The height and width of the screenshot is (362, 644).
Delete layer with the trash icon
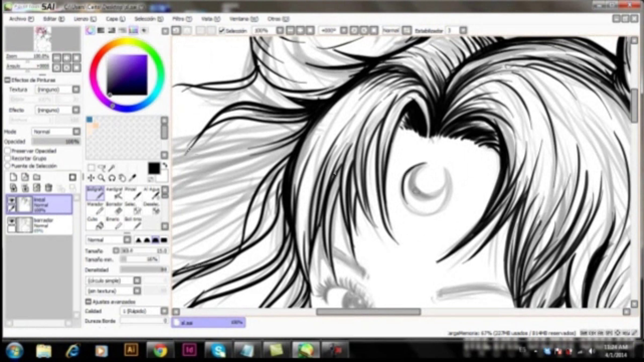point(49,187)
